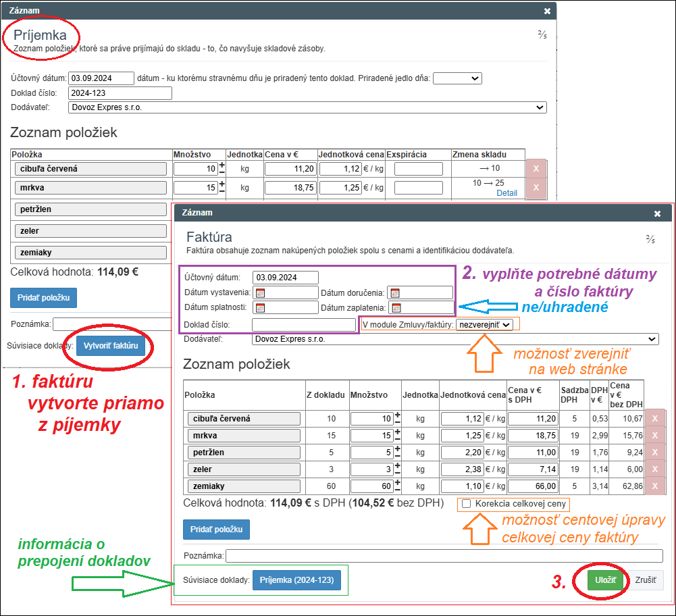The height and width of the screenshot is (616, 676).
Task: Select cibuľa červená item in Príjemka
Action: click(x=90, y=169)
